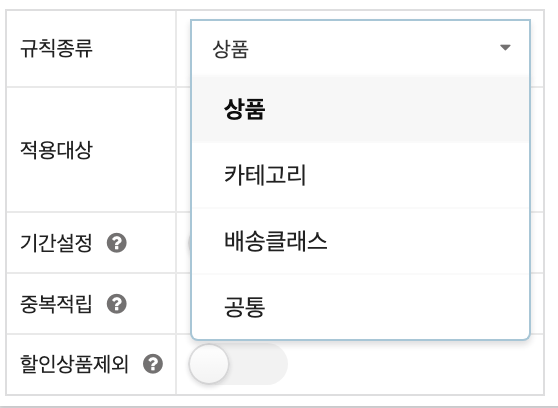The width and height of the screenshot is (558, 408).
Task: Click the 할인상품제외 label text
Action: click(x=74, y=364)
